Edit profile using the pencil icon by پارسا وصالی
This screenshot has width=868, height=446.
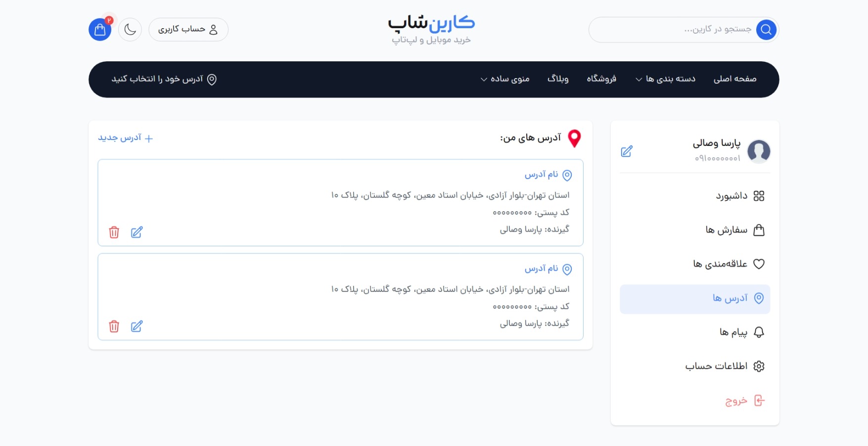(627, 151)
